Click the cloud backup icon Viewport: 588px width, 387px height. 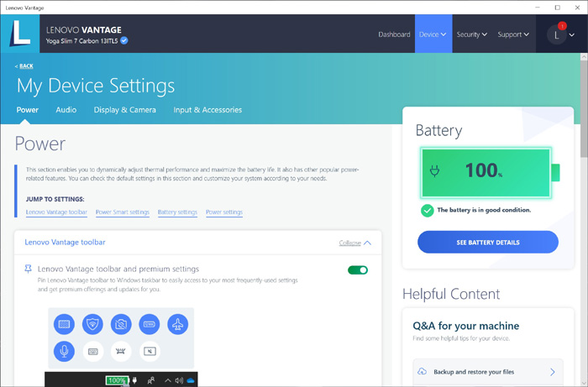pyautogui.click(x=423, y=372)
